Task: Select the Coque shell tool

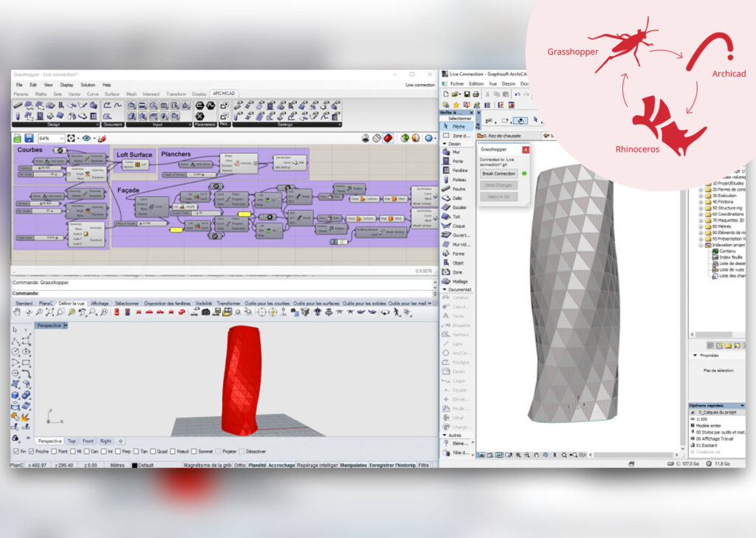Action: coord(455,226)
